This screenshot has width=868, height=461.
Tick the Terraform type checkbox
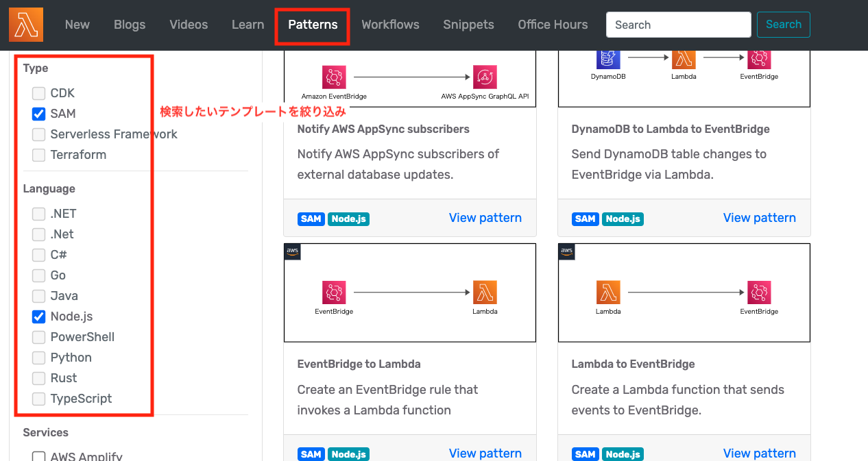pos(39,155)
